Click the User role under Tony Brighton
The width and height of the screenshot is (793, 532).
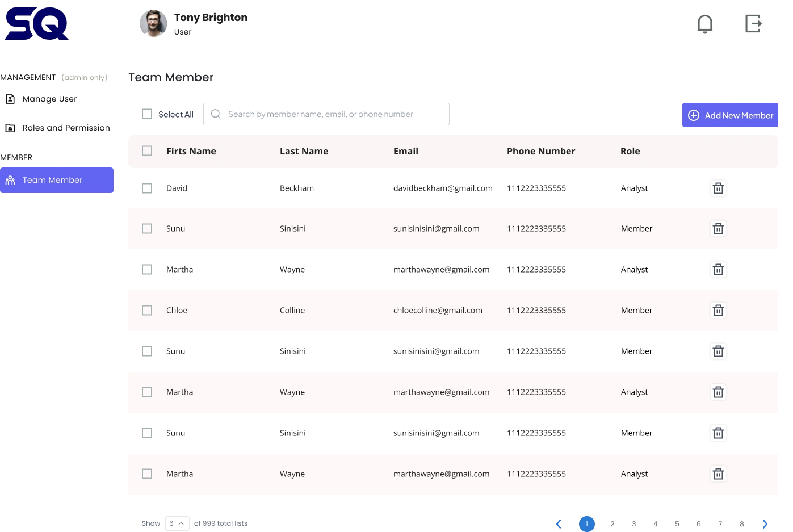(x=183, y=32)
